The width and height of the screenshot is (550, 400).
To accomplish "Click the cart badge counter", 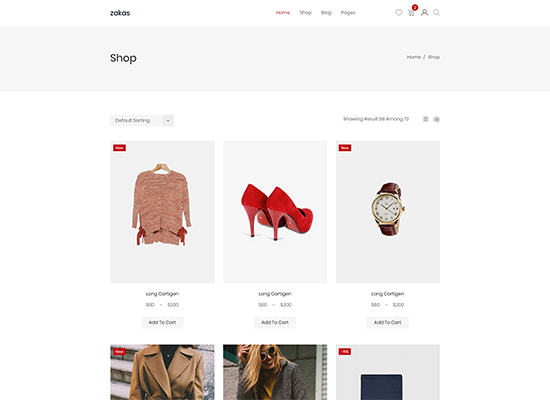I will point(415,7).
